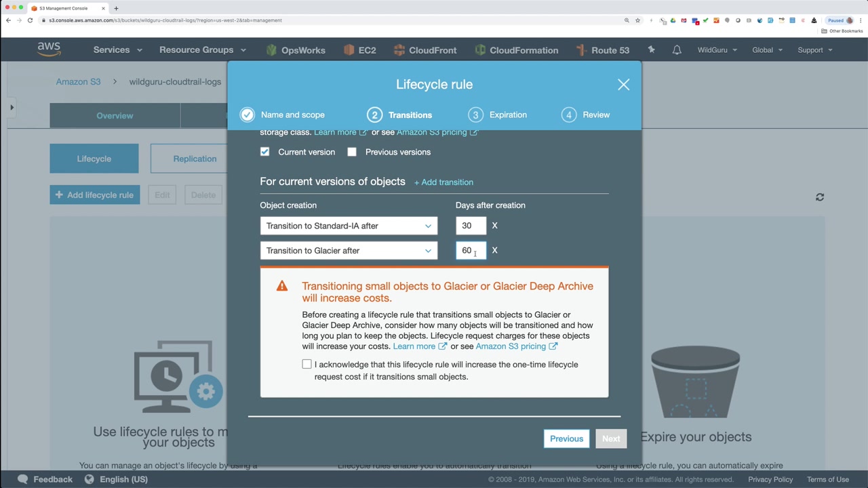Open the WildGuru account dropdown
Screen dimensions: 868x488
click(x=717, y=50)
